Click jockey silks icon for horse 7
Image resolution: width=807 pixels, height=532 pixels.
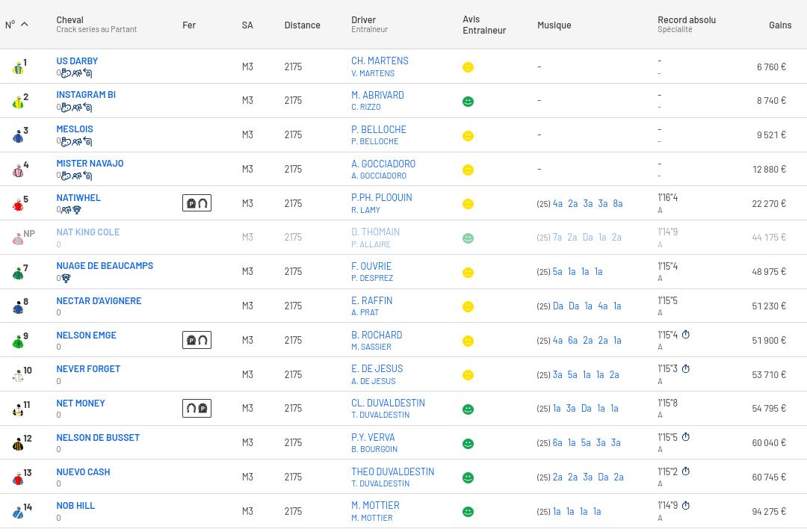18,273
